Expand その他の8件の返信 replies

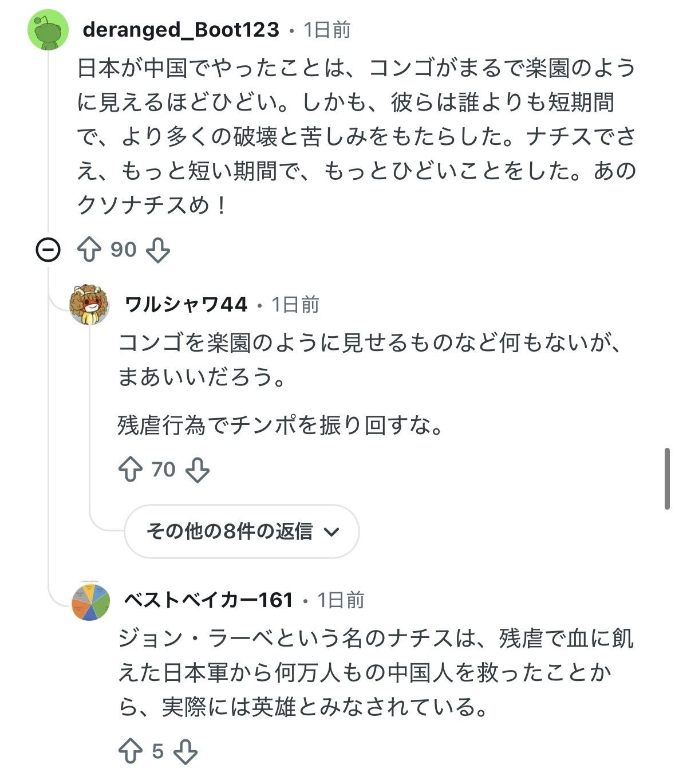pyautogui.click(x=242, y=531)
